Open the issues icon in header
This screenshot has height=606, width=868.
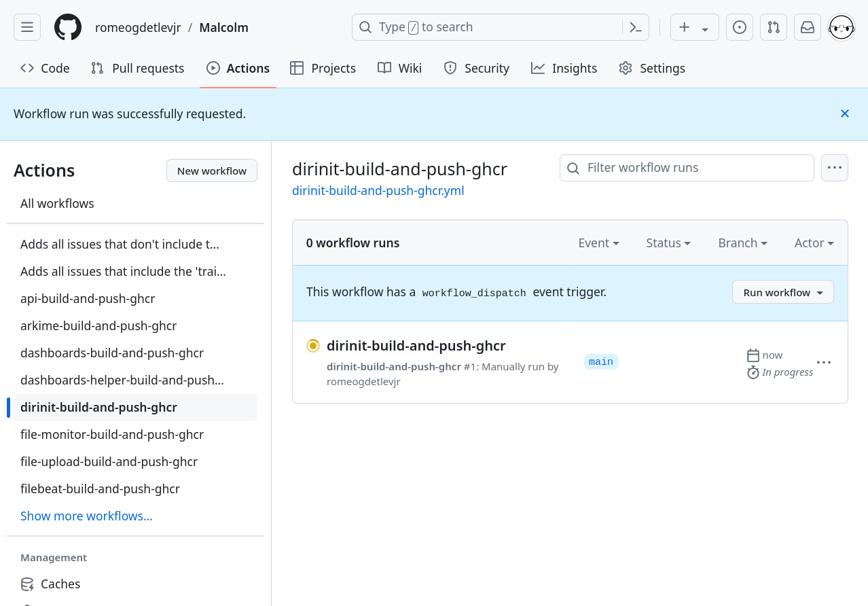click(740, 27)
